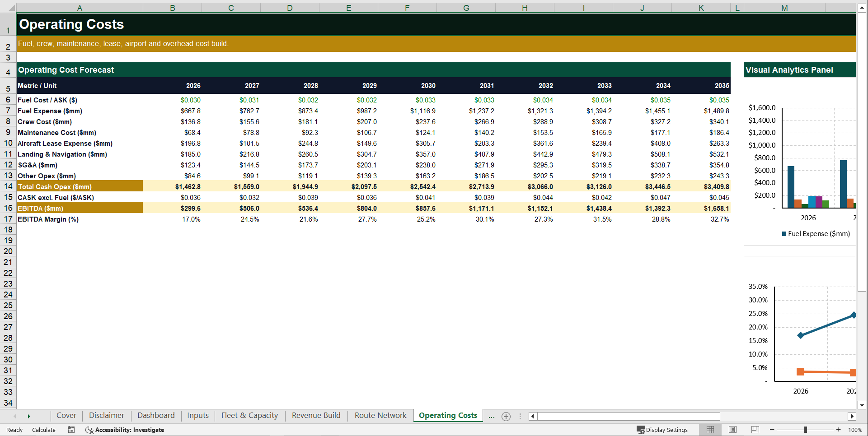
Task: Click next sheet navigation arrow
Action: [29, 416]
